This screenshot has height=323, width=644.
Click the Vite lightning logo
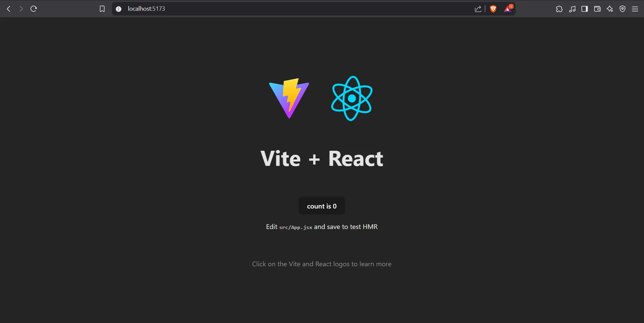pyautogui.click(x=289, y=98)
